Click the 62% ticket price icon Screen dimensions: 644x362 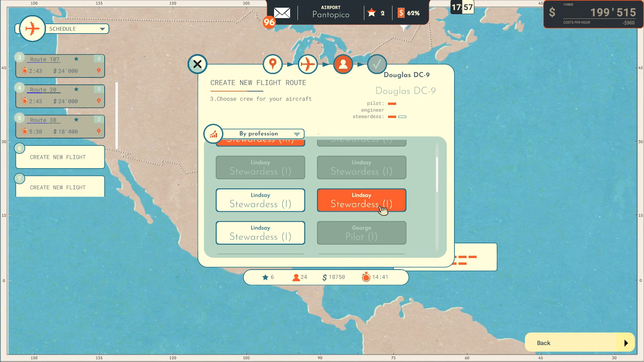[400, 13]
